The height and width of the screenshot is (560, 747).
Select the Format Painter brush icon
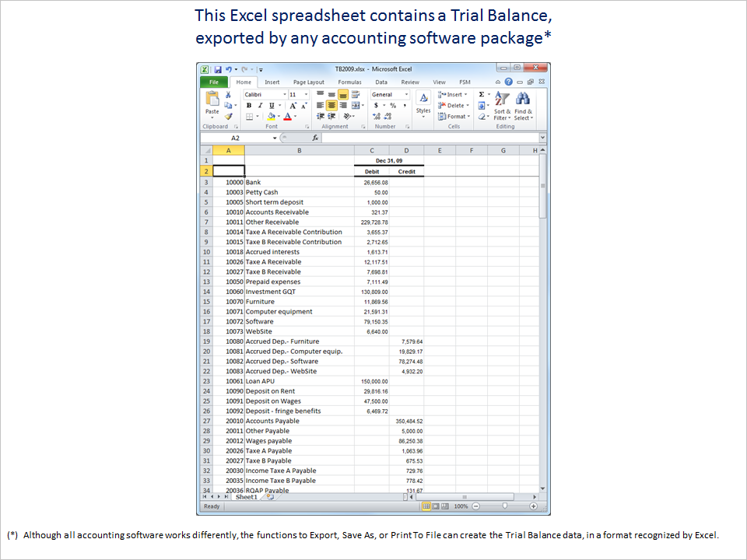point(229,116)
